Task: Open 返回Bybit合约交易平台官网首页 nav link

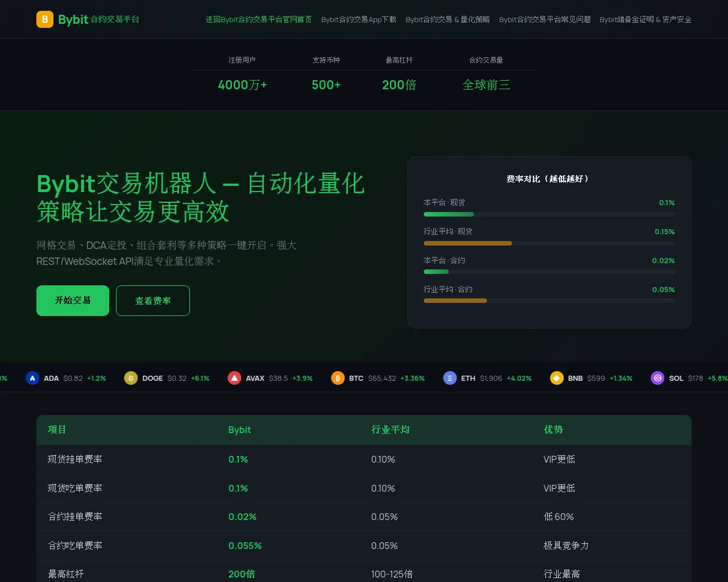Action: tap(258, 19)
